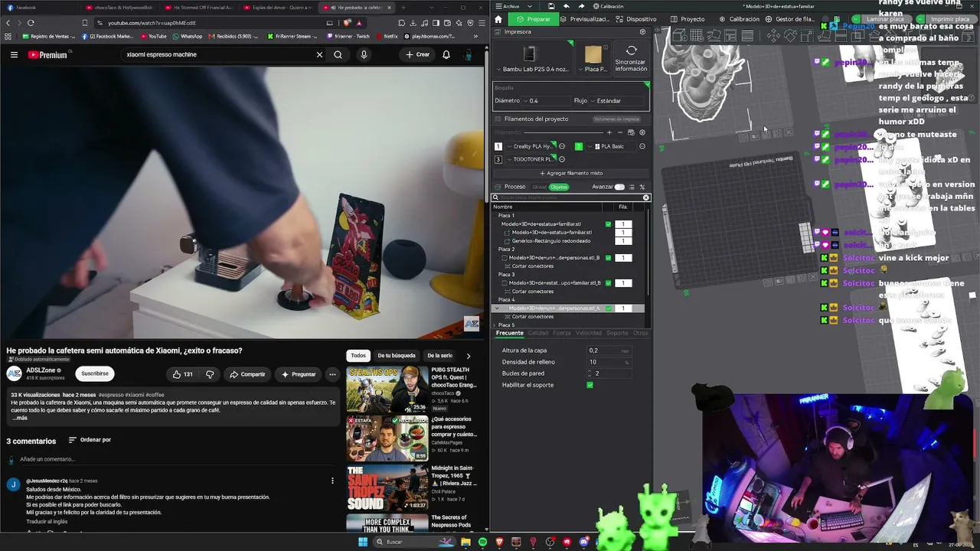Select the Calidad settings tab
980x551 pixels.
click(538, 333)
